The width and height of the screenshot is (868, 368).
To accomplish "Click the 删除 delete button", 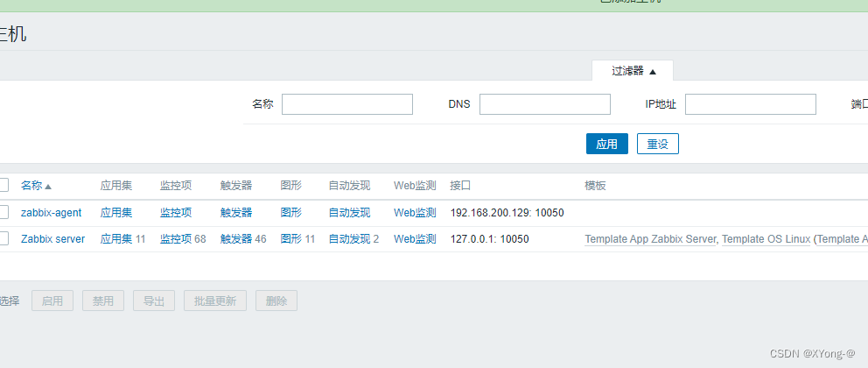I will tap(276, 301).
